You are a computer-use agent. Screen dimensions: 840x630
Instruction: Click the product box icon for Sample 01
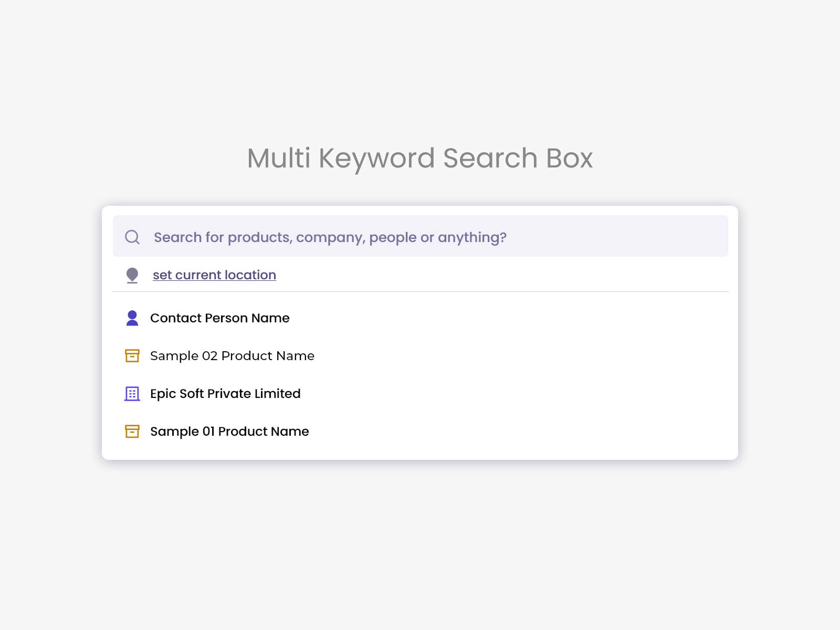point(132,431)
